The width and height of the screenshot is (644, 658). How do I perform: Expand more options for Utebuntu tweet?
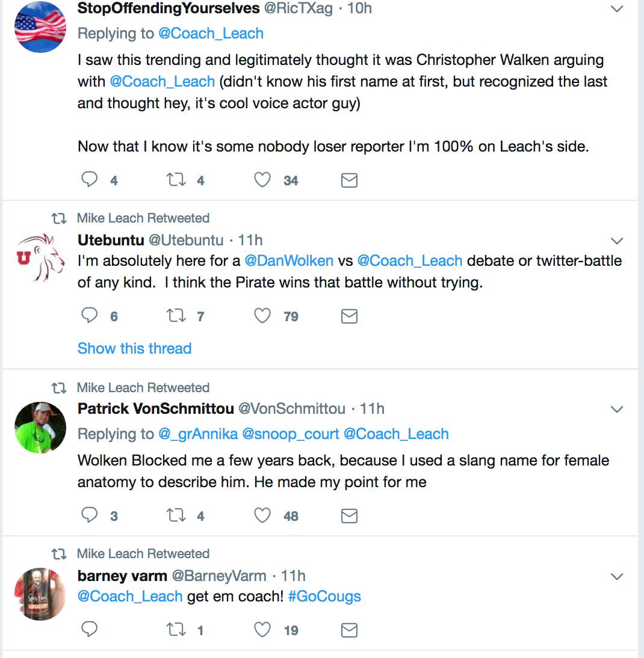[x=616, y=241]
